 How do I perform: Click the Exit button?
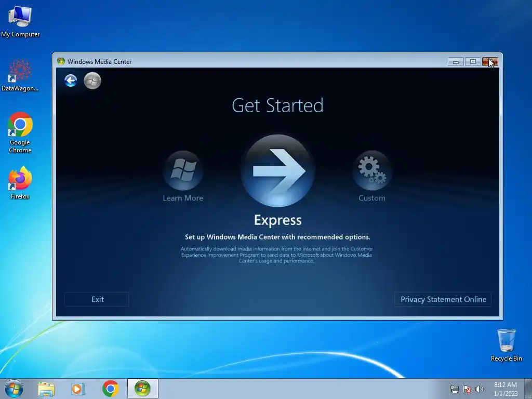[97, 299]
